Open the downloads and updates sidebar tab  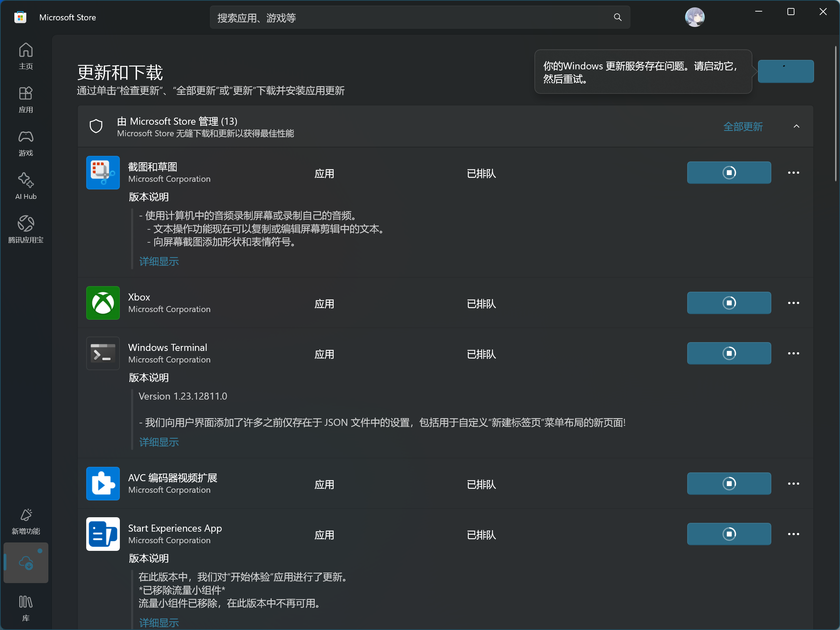26,562
